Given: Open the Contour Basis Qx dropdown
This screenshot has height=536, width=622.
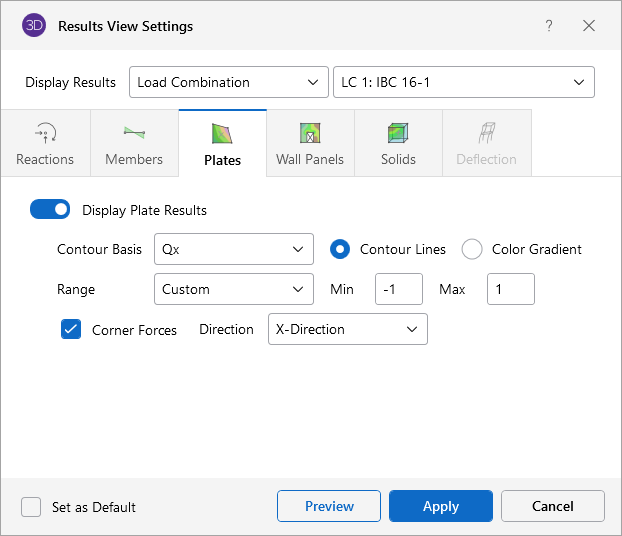Looking at the screenshot, I should (233, 249).
